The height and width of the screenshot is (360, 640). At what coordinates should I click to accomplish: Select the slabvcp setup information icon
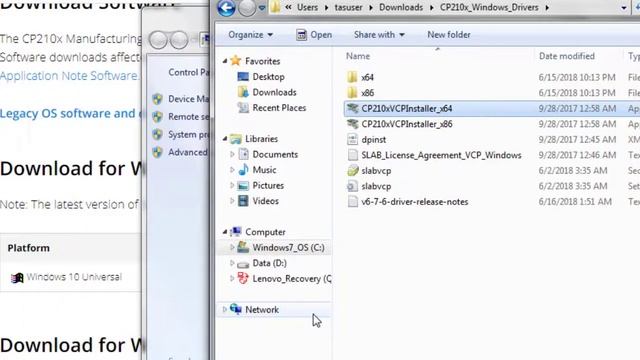[x=352, y=186]
